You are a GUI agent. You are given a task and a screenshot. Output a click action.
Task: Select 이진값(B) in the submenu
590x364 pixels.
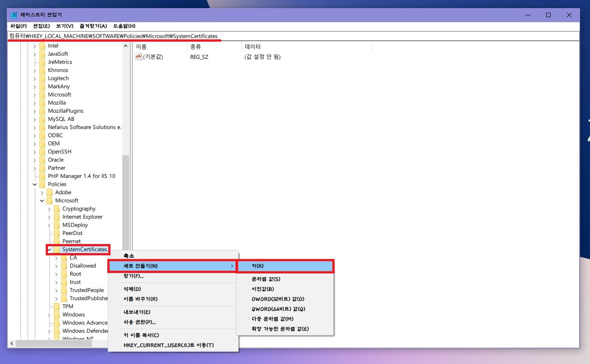(x=285, y=289)
